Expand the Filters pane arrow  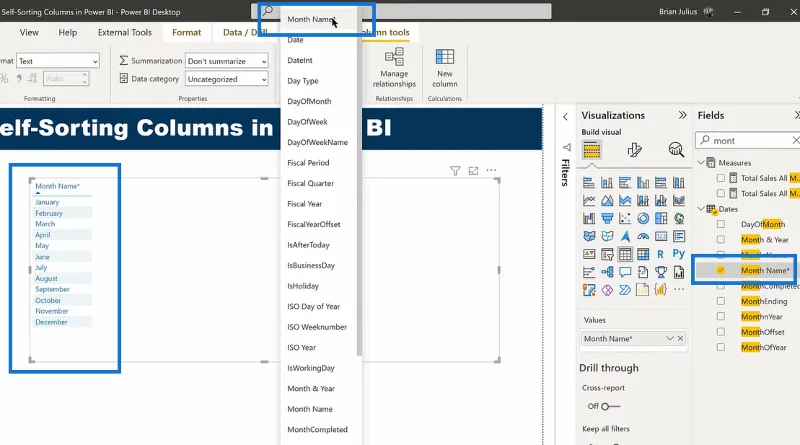coord(565,117)
